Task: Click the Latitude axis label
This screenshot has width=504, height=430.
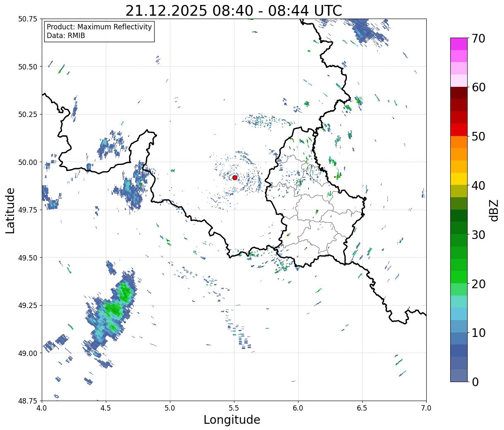Action: click(x=10, y=210)
